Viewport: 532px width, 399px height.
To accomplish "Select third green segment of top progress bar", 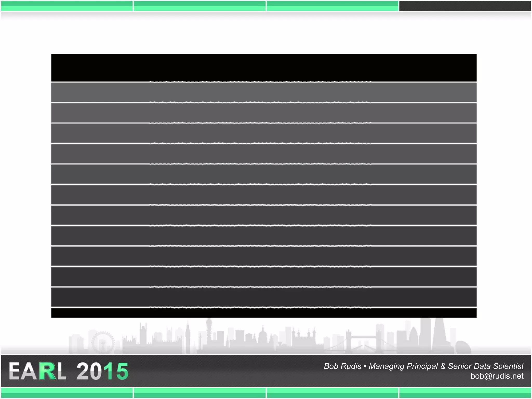I will 332,6.
